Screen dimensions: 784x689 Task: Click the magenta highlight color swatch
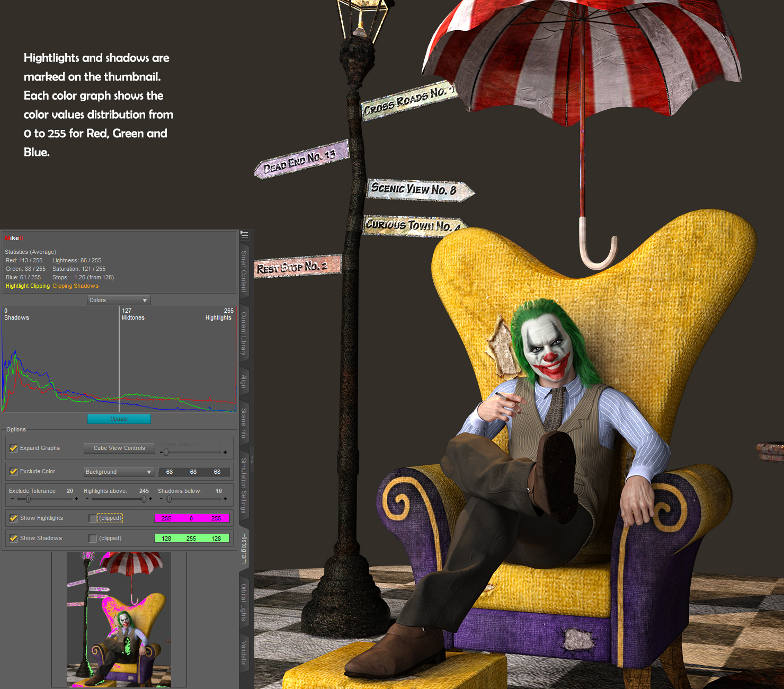point(192,518)
